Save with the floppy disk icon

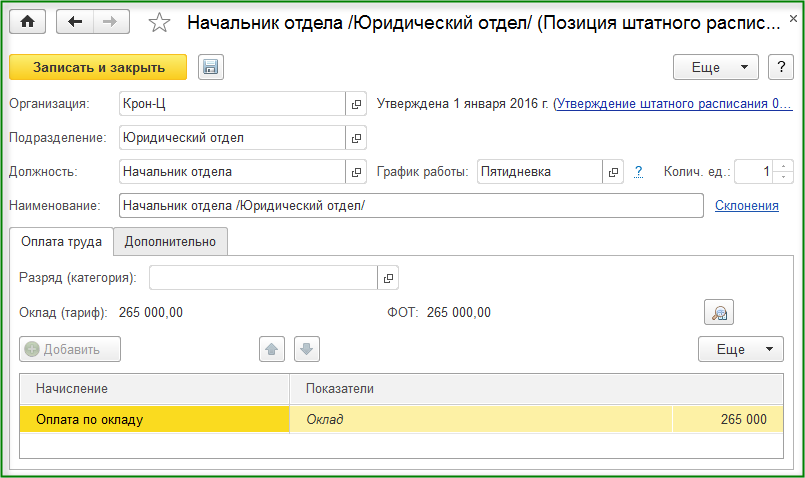[x=211, y=67]
